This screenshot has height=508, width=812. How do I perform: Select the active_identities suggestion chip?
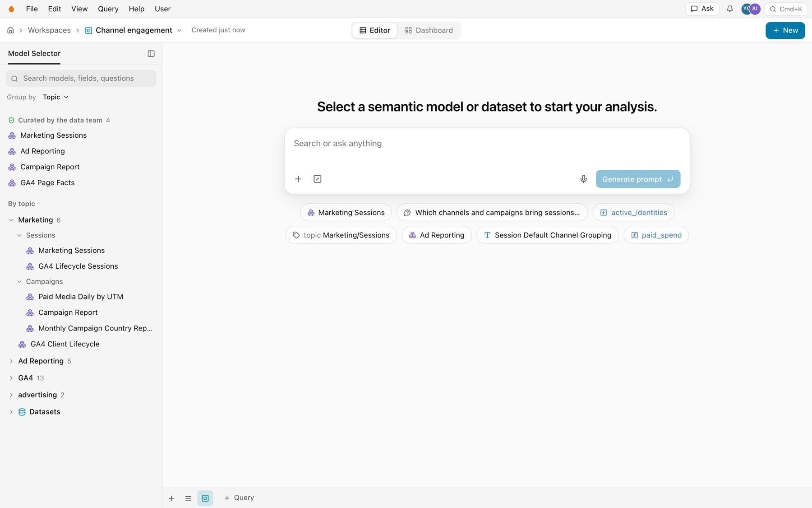point(633,213)
